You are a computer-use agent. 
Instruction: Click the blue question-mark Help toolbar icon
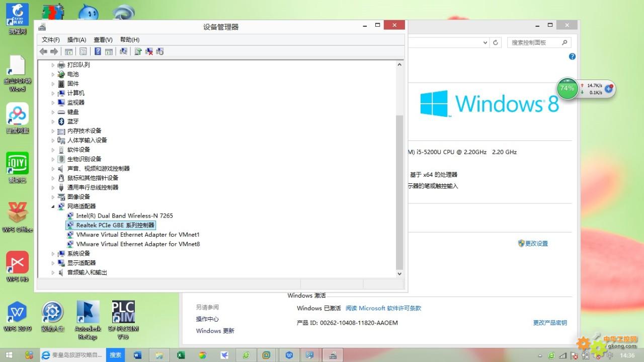(x=98, y=51)
